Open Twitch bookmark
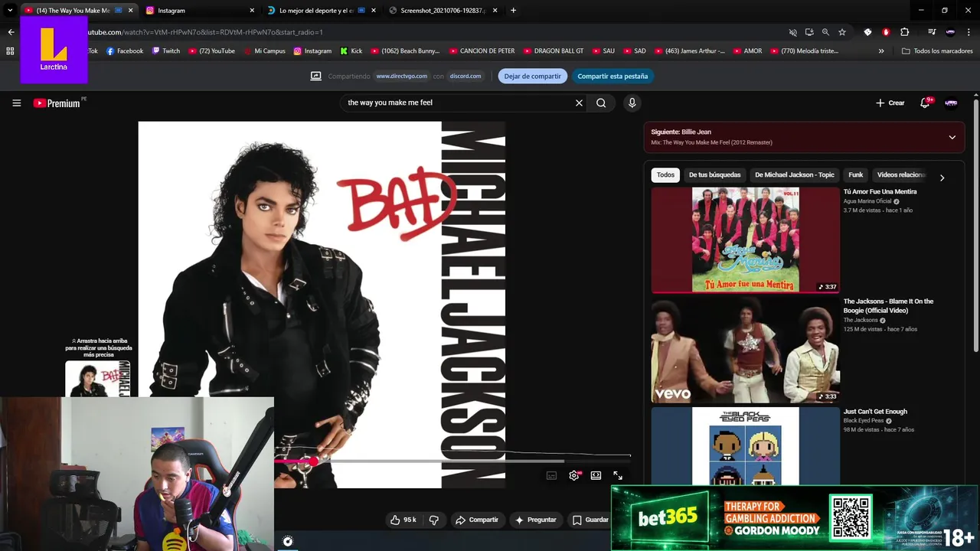Image resolution: width=980 pixels, height=551 pixels. click(166, 51)
